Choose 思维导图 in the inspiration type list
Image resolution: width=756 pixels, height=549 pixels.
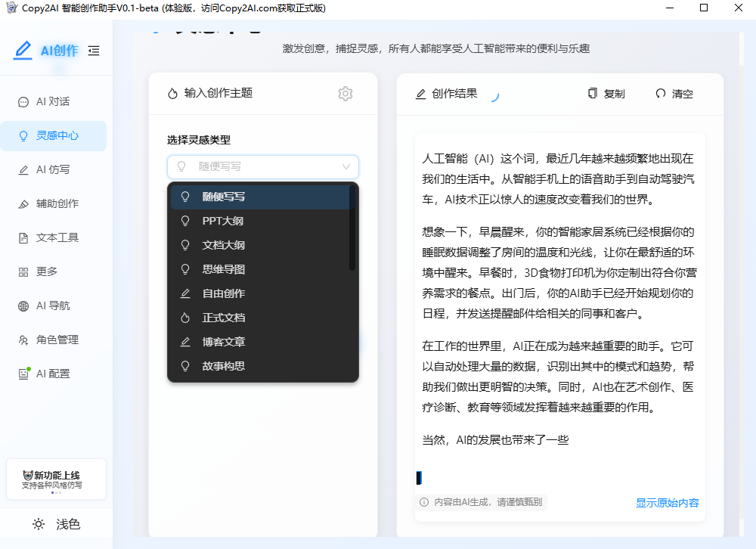tap(223, 269)
